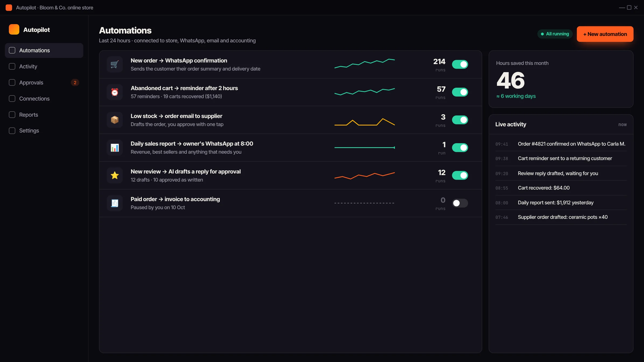644x362 pixels.
Task: Click the orange Autopilot logo in sidebar
Action: (x=14, y=29)
